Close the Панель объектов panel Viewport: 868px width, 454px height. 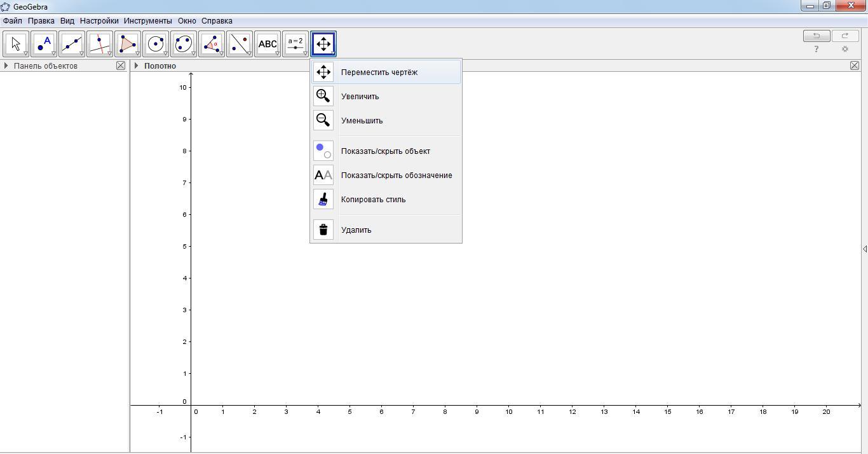pyautogui.click(x=121, y=65)
